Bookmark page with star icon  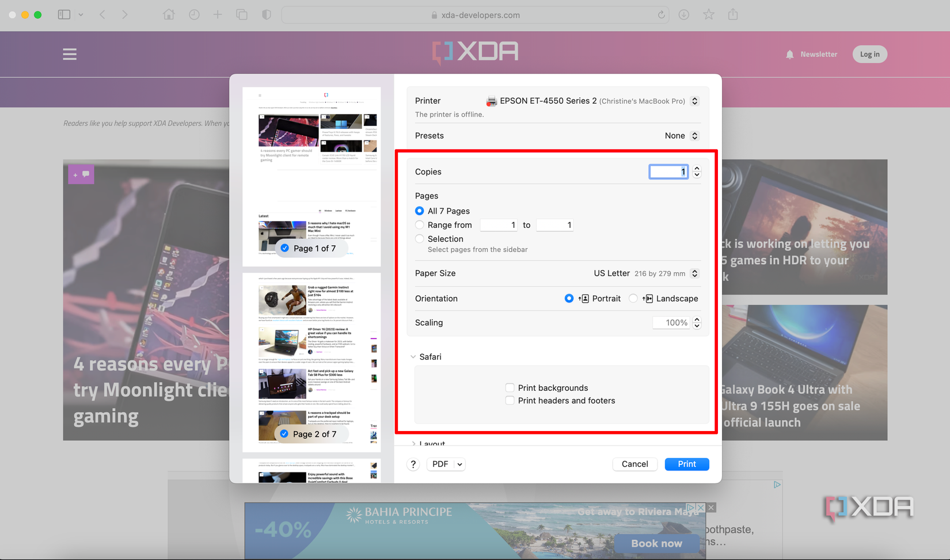(x=709, y=15)
